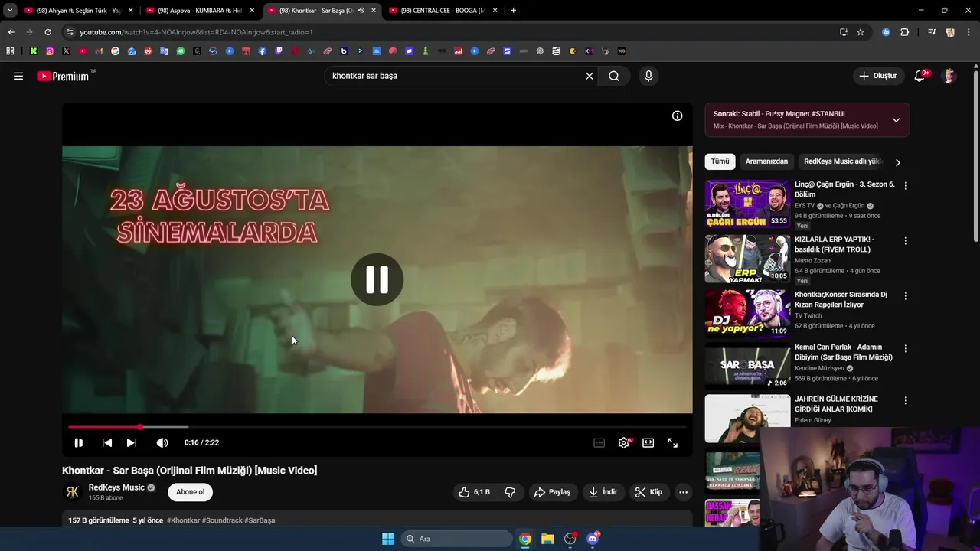Show video info card icon

[x=678, y=116]
